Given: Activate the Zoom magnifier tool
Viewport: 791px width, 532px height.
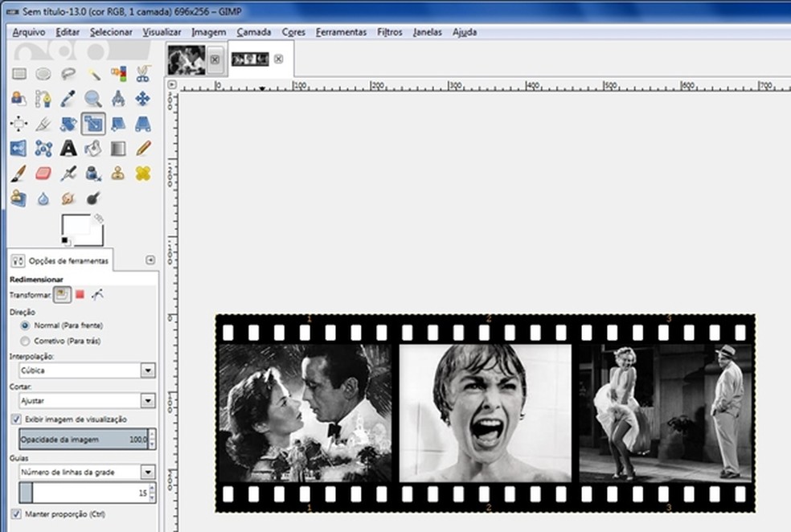Looking at the screenshot, I should pos(93,99).
